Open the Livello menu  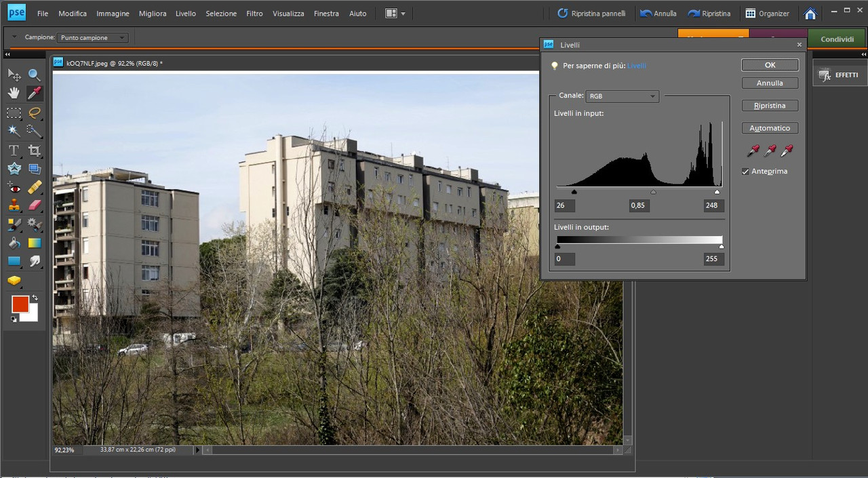coord(186,14)
